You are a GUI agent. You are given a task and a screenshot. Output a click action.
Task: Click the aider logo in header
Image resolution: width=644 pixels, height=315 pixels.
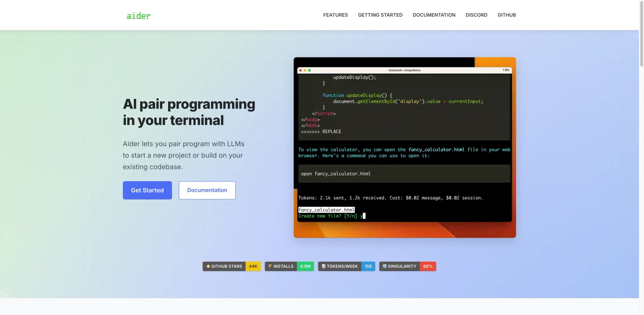[138, 16]
